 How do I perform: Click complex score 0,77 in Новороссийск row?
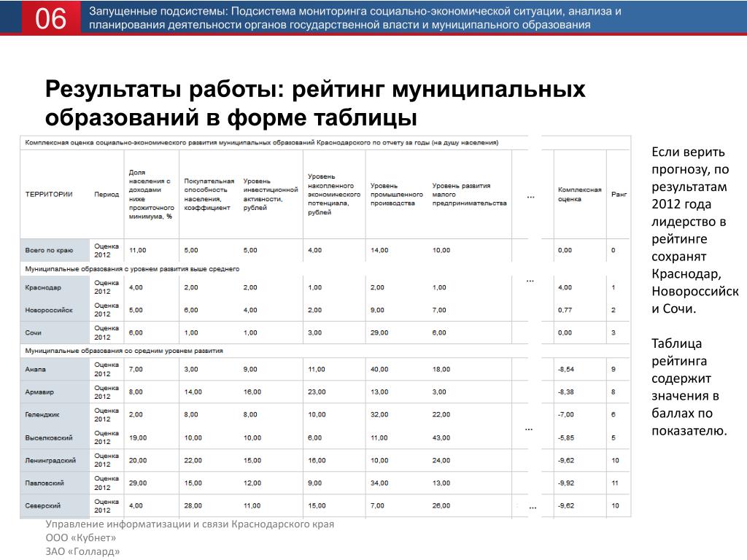tap(565, 310)
